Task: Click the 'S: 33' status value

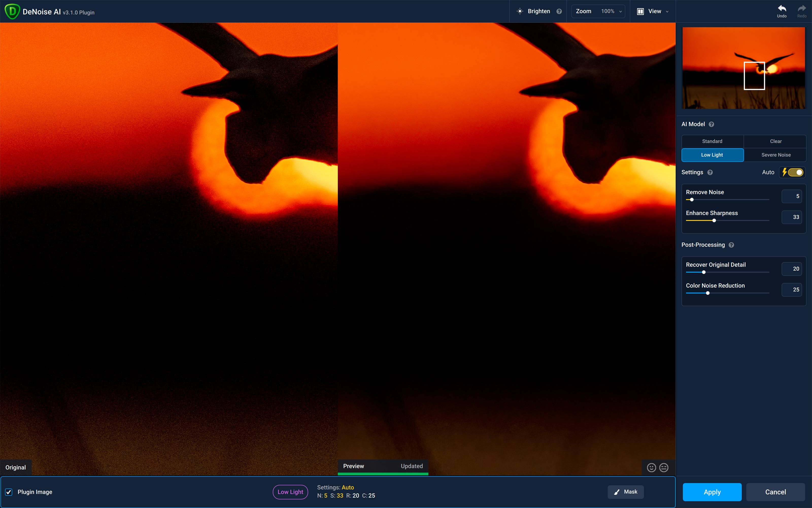Action: tap(336, 496)
